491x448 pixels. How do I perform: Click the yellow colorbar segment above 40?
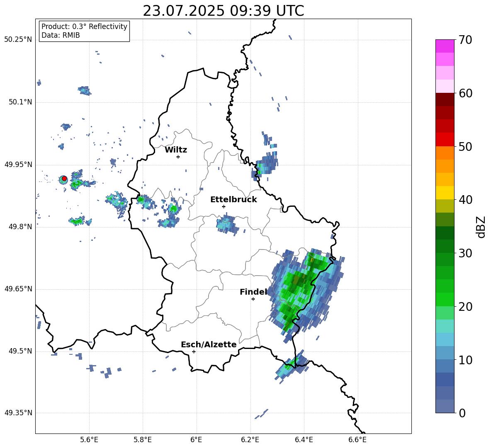[445, 193]
